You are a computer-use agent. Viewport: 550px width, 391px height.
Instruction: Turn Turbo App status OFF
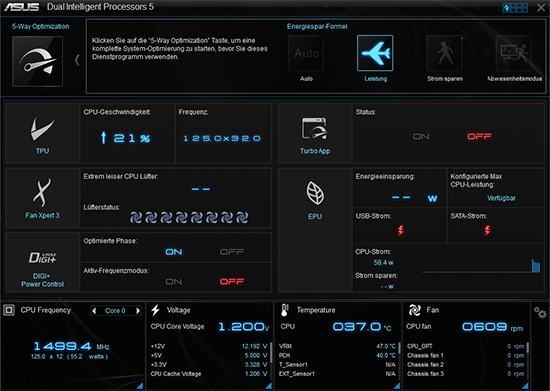(479, 136)
